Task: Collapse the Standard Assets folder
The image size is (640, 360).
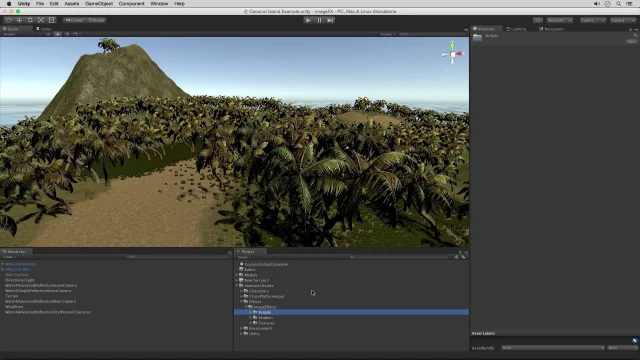Action: click(237, 286)
